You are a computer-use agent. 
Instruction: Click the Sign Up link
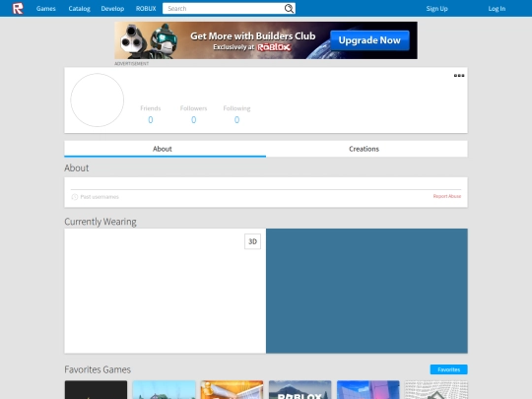click(x=437, y=9)
